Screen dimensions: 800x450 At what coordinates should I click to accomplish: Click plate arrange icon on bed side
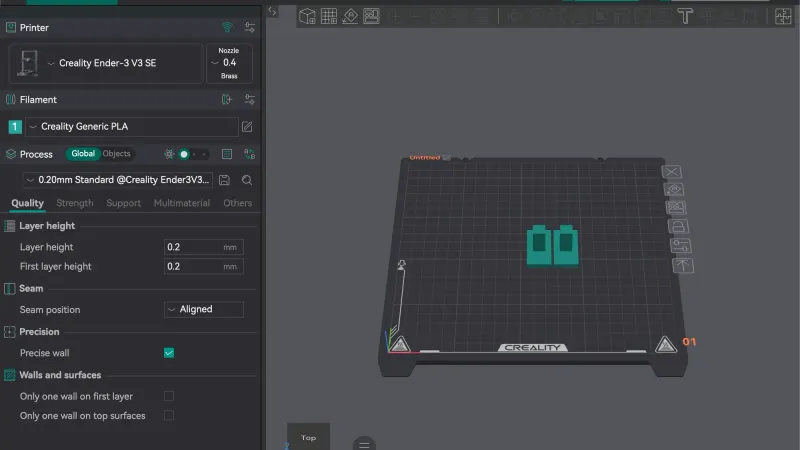(676, 208)
